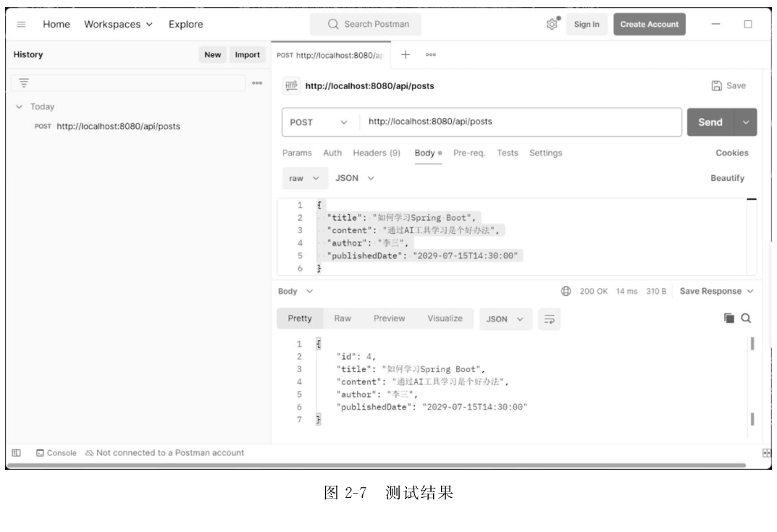
Task: Switch to the Params tab
Action: click(297, 153)
